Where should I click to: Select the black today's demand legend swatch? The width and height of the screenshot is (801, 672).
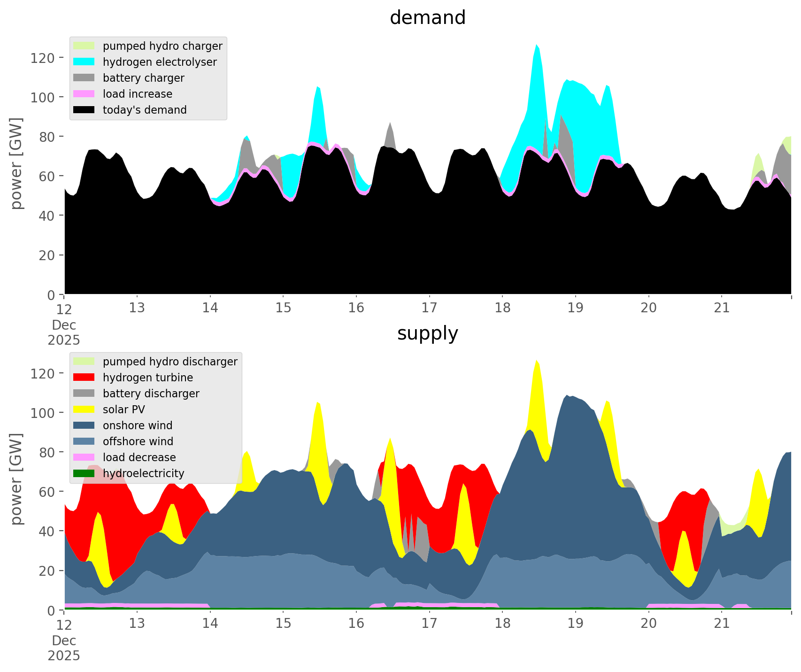point(84,110)
